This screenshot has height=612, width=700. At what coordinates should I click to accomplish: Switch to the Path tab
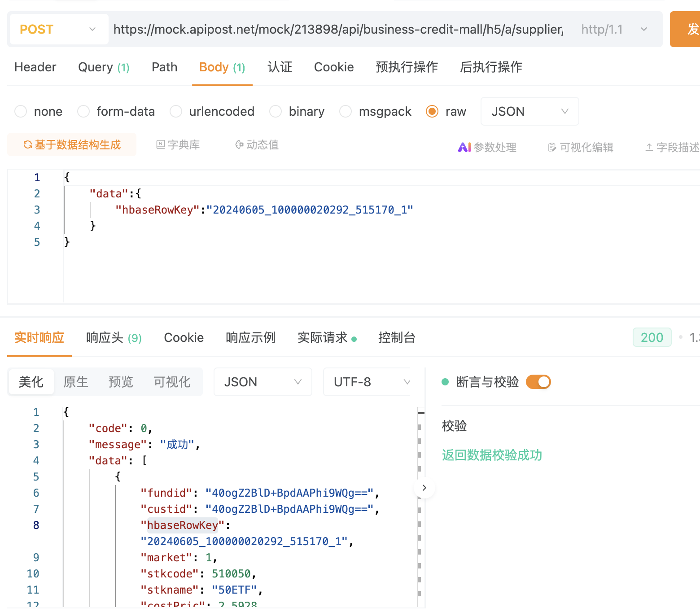point(164,67)
